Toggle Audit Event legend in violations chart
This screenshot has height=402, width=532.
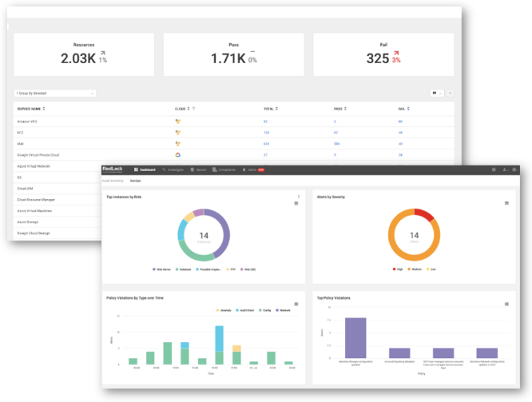(x=244, y=310)
